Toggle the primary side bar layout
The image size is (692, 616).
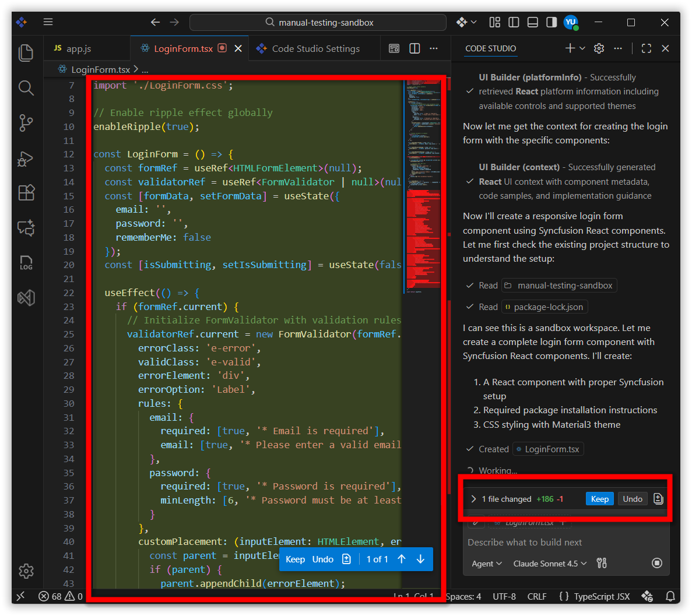(514, 22)
